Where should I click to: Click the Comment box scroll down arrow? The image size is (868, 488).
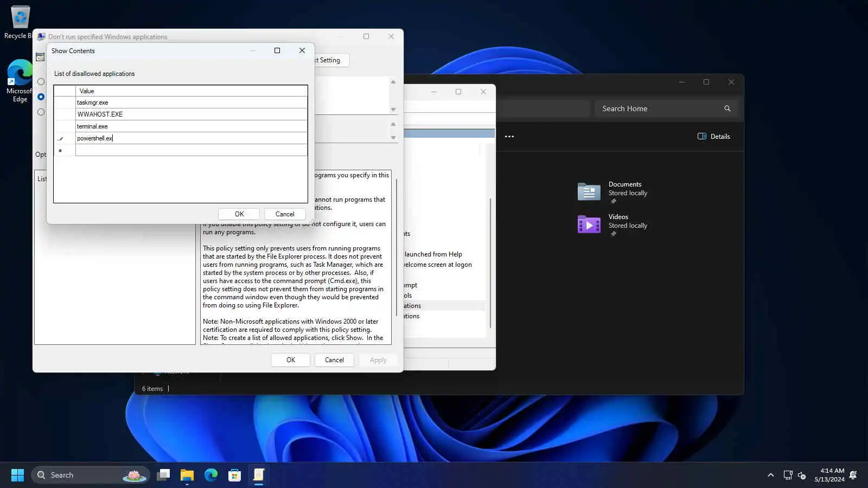393,110
